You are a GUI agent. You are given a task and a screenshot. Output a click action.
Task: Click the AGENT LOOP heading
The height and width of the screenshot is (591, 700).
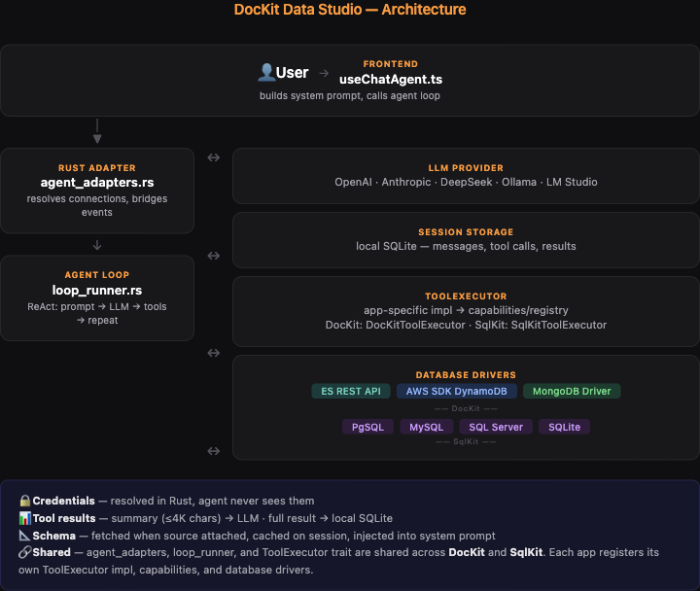coord(97,275)
